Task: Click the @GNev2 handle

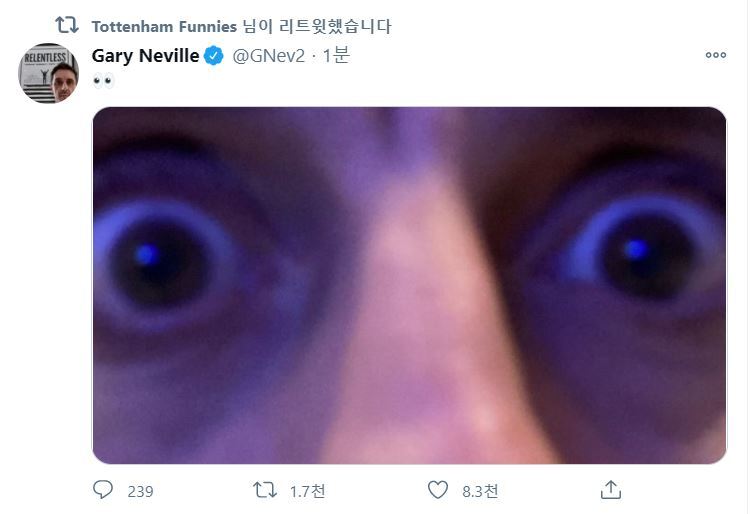Action: click(268, 56)
